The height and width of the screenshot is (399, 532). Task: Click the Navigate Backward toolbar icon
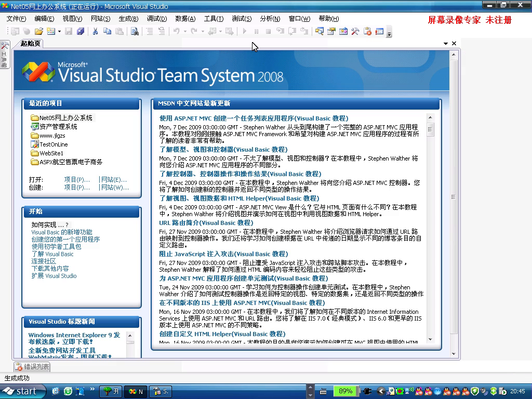tap(212, 32)
